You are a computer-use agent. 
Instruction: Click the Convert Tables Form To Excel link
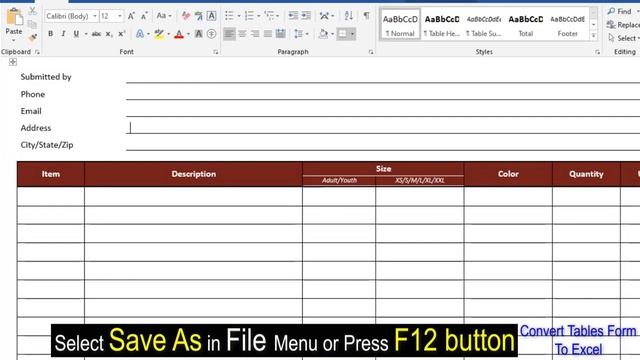point(578,340)
